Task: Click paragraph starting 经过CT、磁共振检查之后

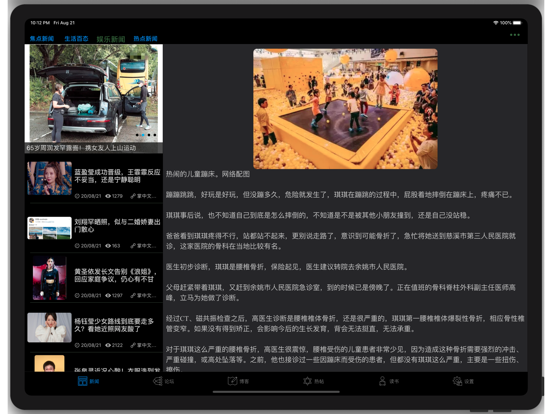Action: pos(345,324)
